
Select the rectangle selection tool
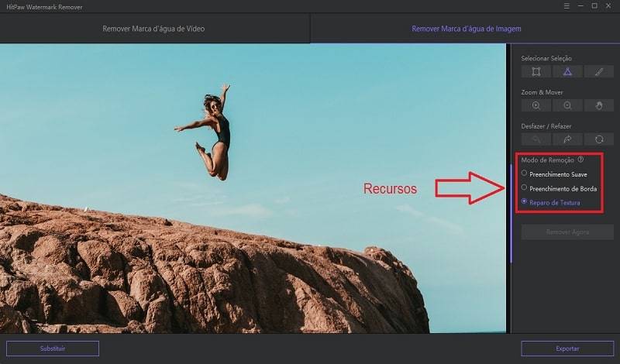(x=536, y=71)
